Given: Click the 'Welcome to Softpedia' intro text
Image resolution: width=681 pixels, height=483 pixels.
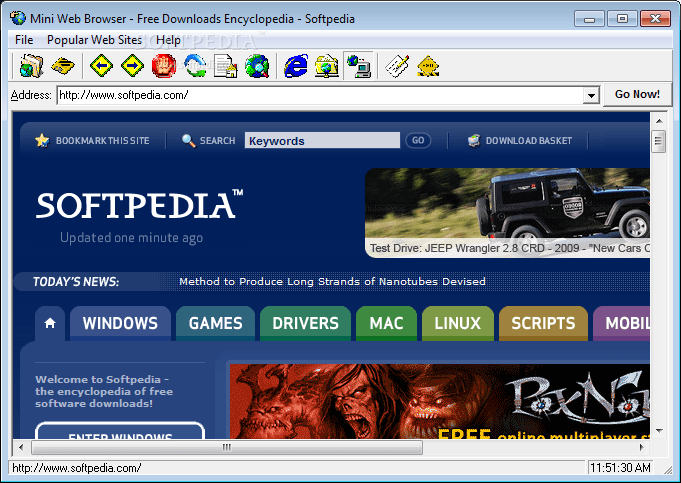Looking at the screenshot, I should tap(104, 391).
